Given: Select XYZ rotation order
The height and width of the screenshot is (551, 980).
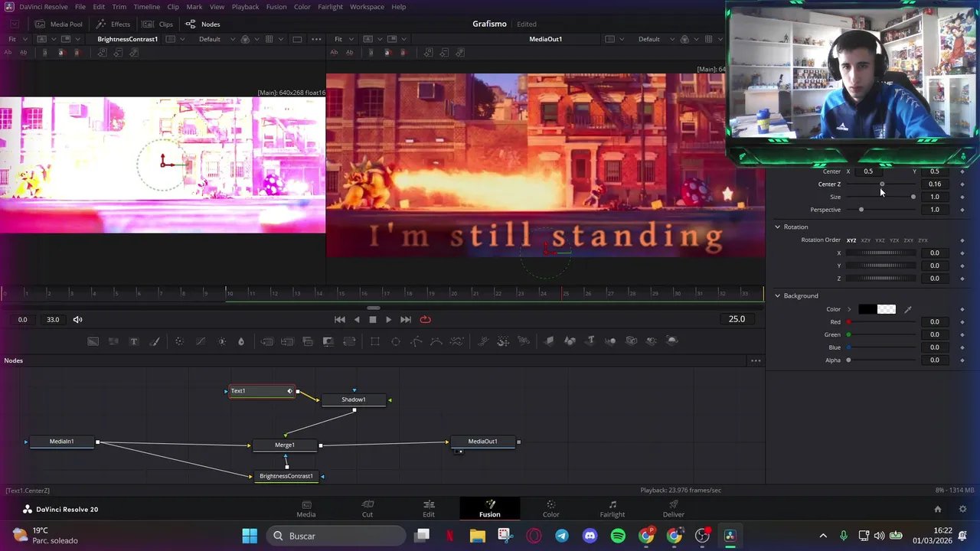Looking at the screenshot, I should pyautogui.click(x=851, y=240).
